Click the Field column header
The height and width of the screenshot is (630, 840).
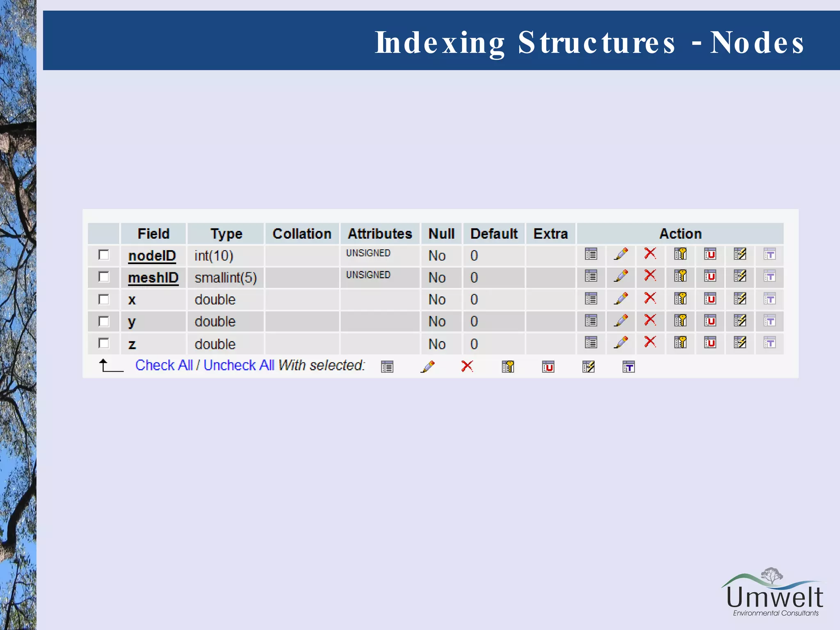point(153,234)
